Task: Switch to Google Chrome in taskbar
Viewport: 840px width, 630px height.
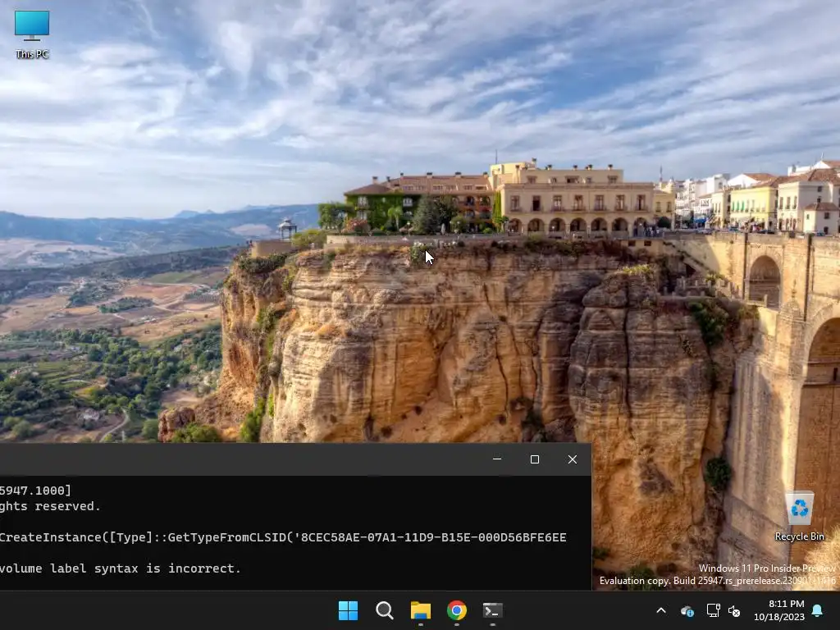Action: (457, 610)
